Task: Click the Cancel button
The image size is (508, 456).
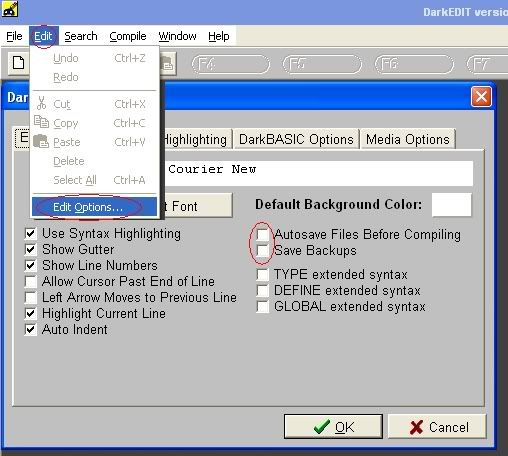Action: 437,427
